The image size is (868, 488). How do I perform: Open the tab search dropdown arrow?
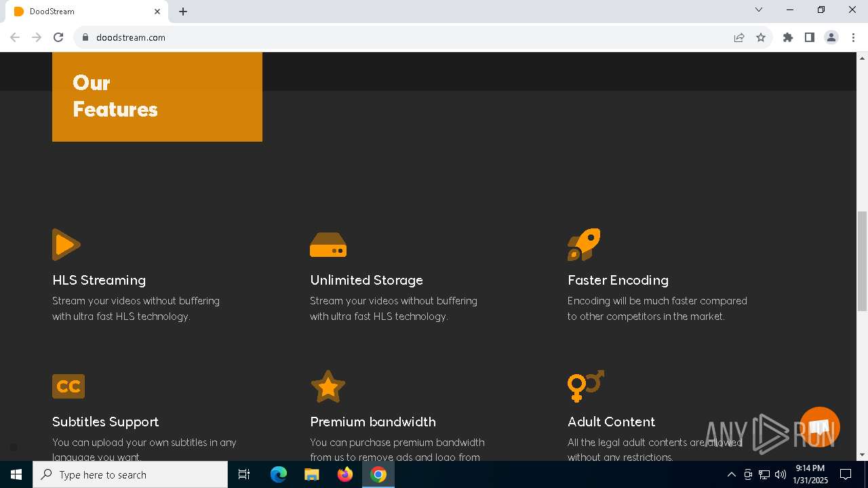coord(759,10)
